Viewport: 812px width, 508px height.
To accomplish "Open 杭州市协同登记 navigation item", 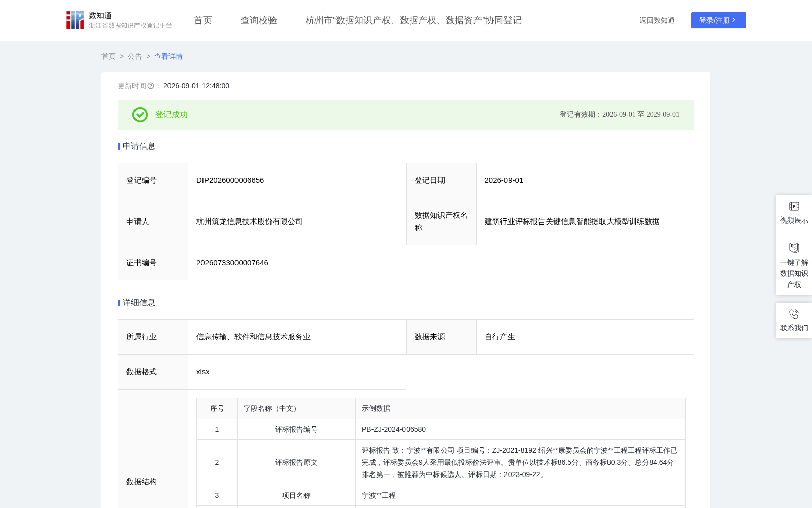I will click(414, 20).
